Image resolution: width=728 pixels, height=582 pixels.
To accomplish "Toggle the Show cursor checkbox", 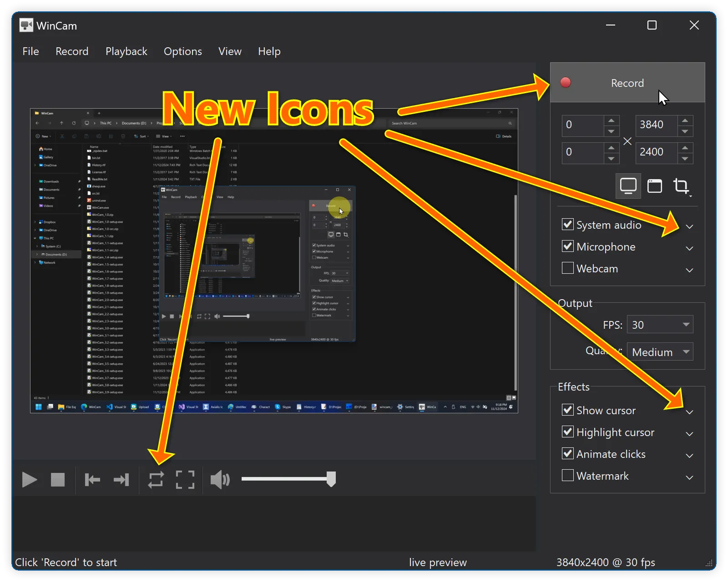I will [568, 410].
